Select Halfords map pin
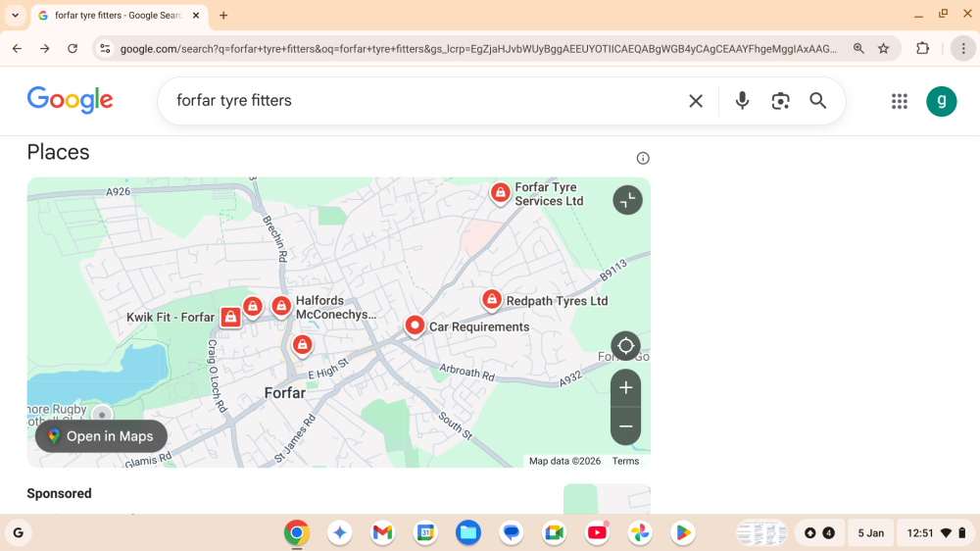 281,307
